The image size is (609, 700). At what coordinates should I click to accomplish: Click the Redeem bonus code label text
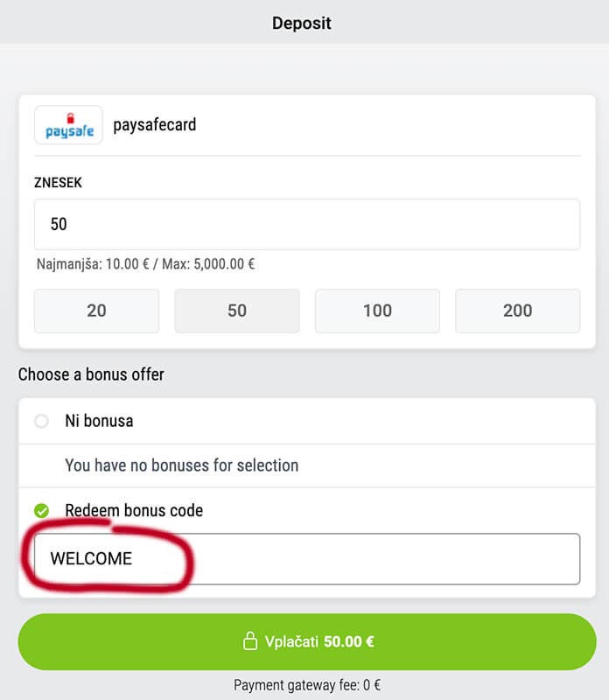(x=136, y=511)
